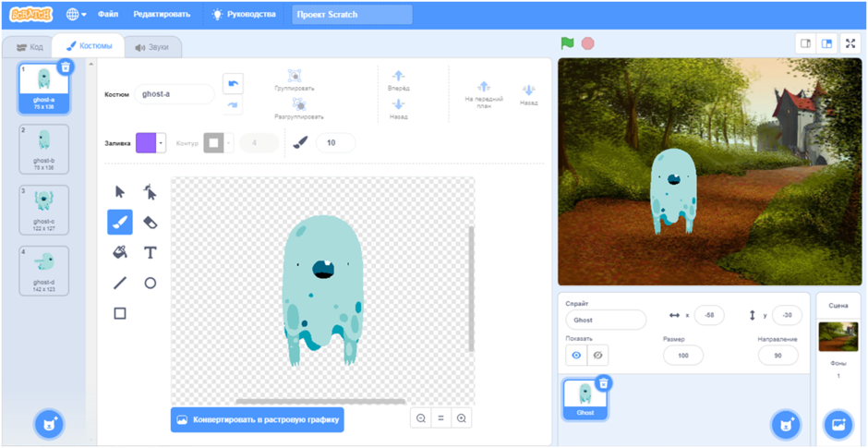Click the Группировать group icon

point(295,76)
